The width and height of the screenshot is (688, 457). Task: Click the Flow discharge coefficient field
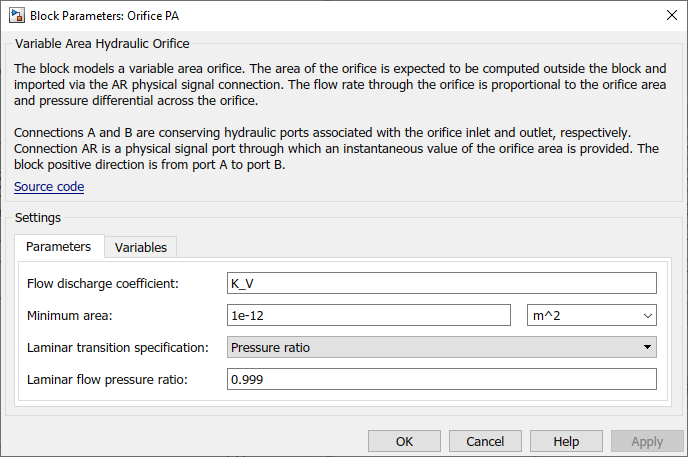tap(441, 284)
